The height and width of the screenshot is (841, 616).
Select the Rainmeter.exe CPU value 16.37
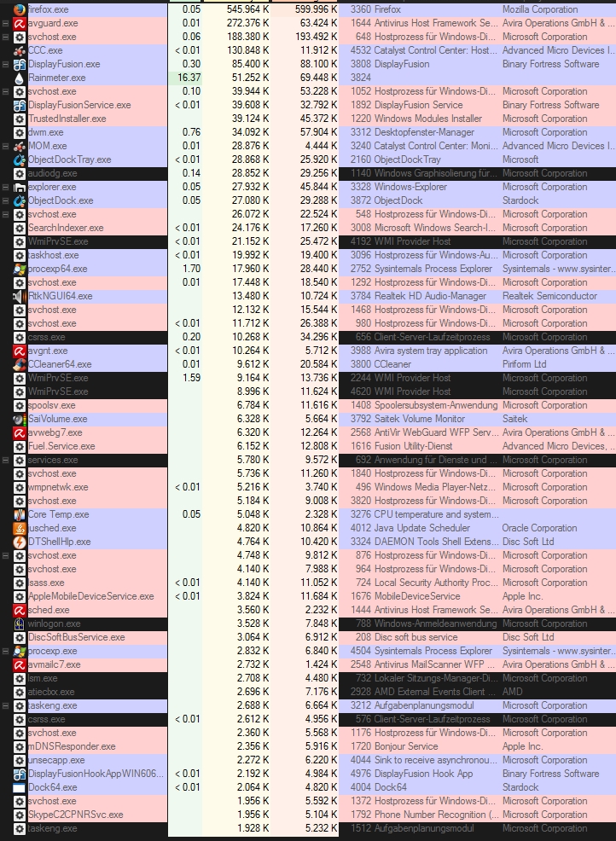(x=189, y=78)
